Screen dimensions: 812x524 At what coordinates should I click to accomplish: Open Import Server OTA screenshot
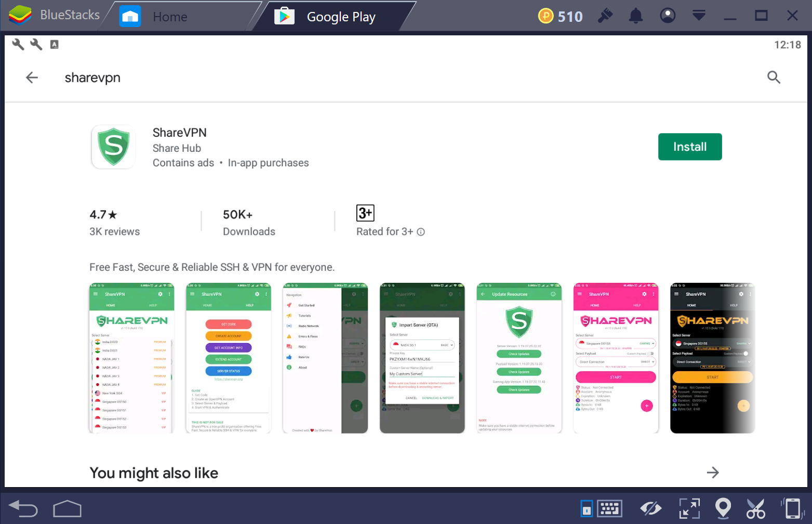click(422, 358)
